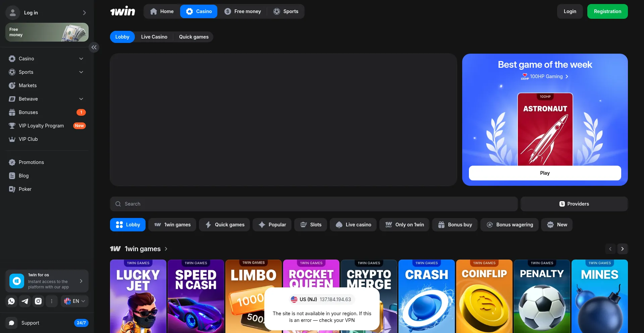Open Free money in the header navigation
644x333 pixels.
pyautogui.click(x=243, y=11)
